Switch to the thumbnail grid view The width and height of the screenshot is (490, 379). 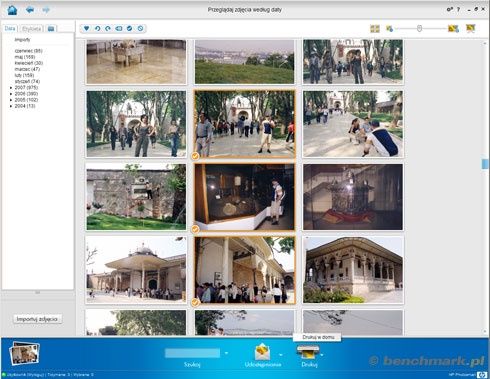[375, 29]
